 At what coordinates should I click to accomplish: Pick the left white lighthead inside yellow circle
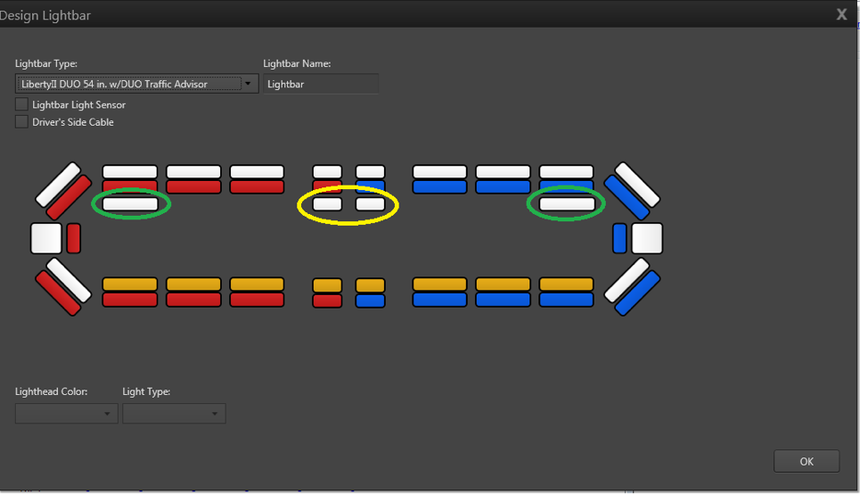327,204
